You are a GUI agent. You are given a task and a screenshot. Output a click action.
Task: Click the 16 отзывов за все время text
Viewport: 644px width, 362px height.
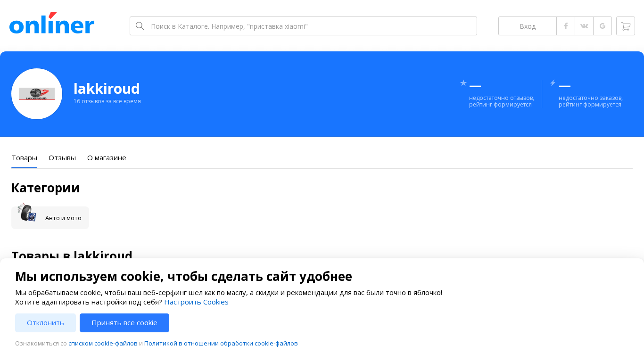[107, 101]
